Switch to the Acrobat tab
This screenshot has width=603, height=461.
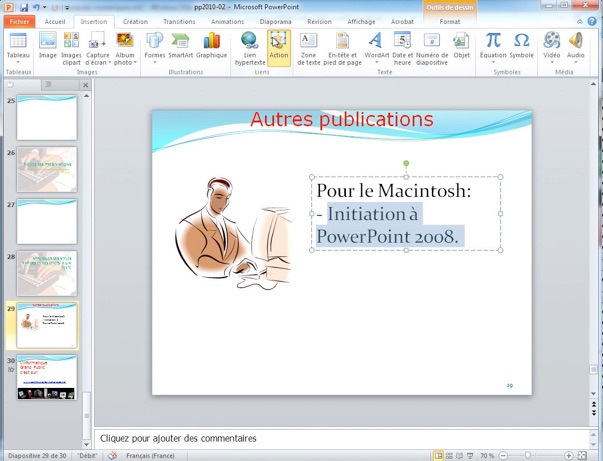pyautogui.click(x=402, y=22)
